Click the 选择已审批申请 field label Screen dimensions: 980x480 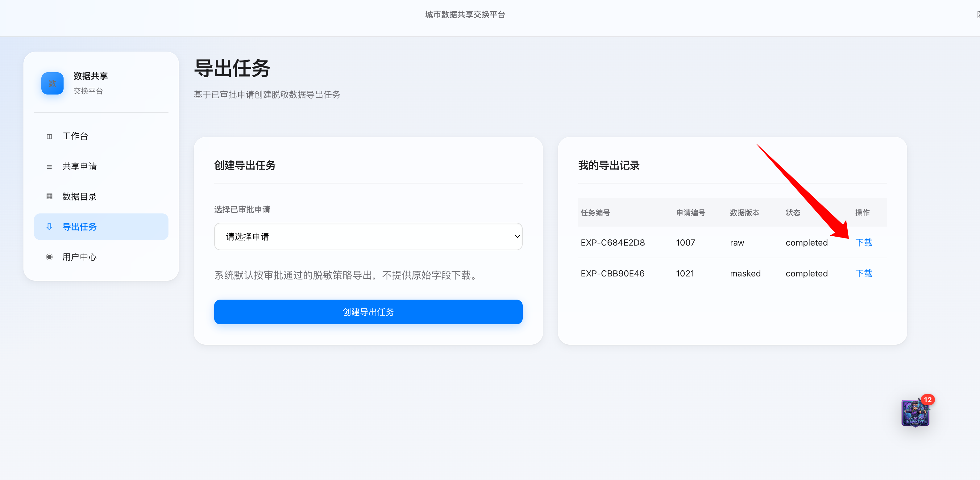click(242, 209)
